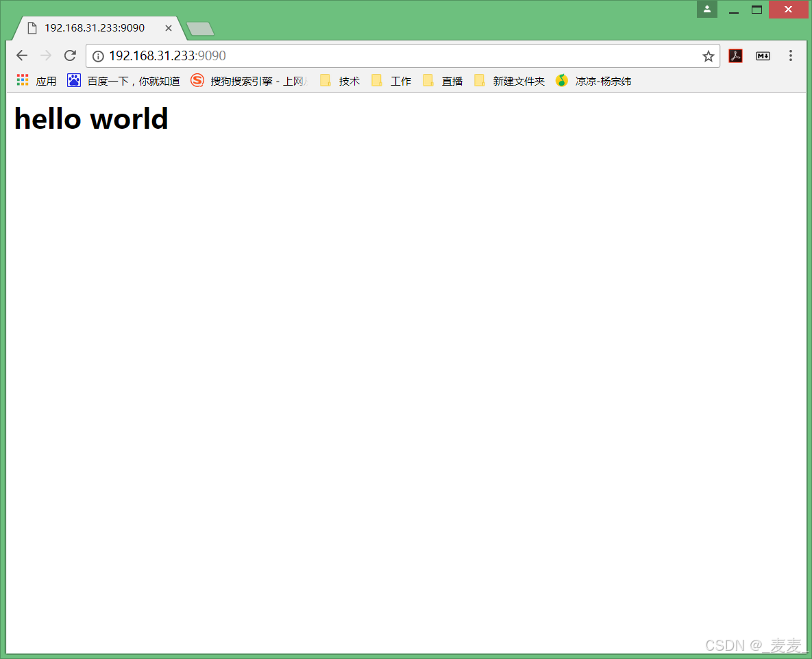The width and height of the screenshot is (812, 659).
Task: Open a new tab
Action: [x=200, y=29]
